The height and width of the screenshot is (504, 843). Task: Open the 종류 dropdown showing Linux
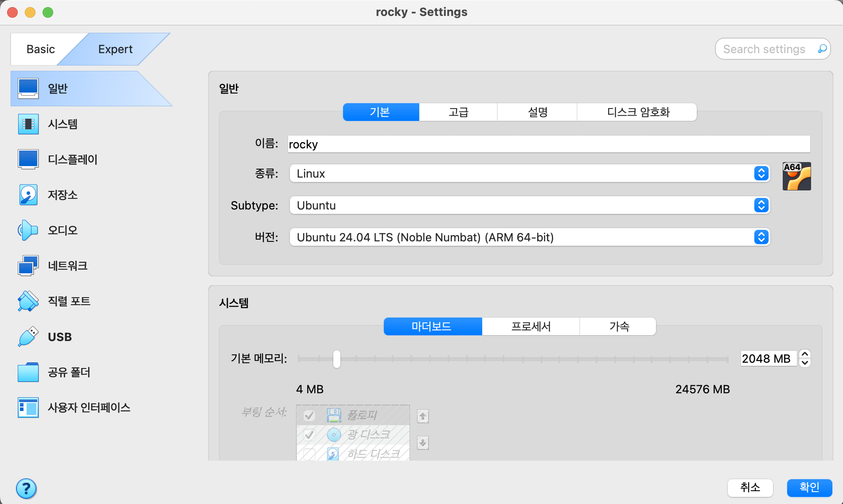pyautogui.click(x=530, y=173)
